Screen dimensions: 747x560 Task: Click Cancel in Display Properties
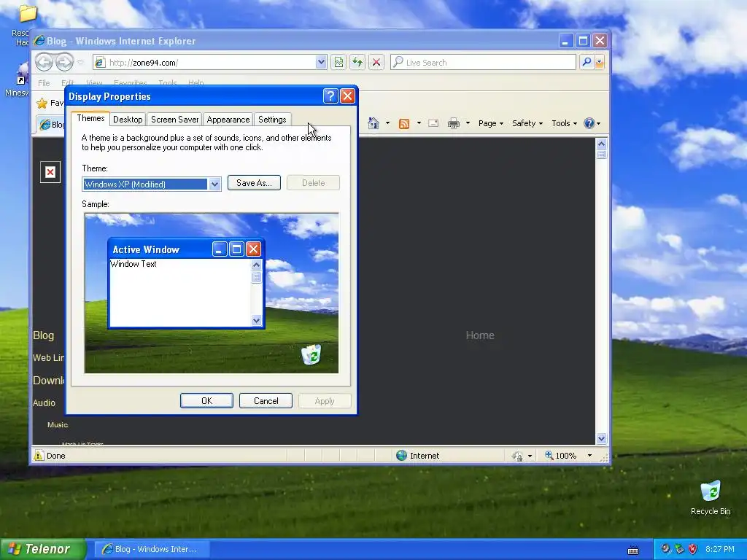coord(266,401)
